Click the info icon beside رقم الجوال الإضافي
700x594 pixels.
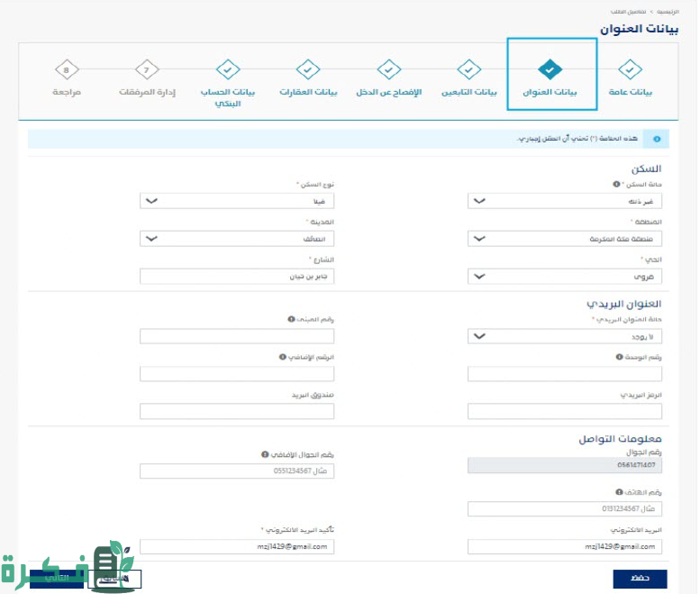point(265,454)
